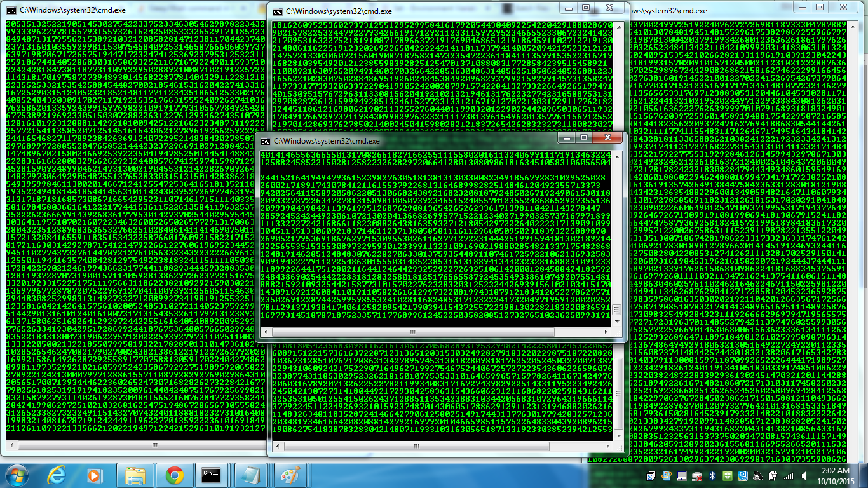This screenshot has width=868, height=488.
Task: Click the green shield antivirus tray icon
Action: pyautogui.click(x=727, y=477)
